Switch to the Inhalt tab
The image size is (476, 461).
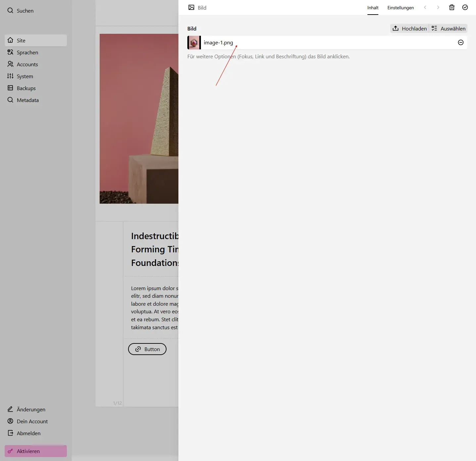point(373,7)
